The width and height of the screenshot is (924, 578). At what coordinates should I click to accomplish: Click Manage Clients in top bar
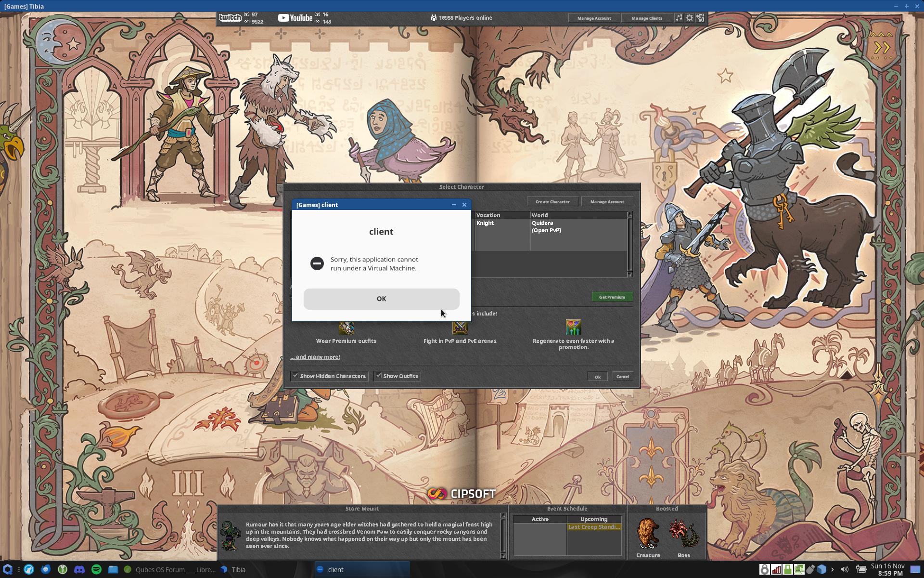647,18
